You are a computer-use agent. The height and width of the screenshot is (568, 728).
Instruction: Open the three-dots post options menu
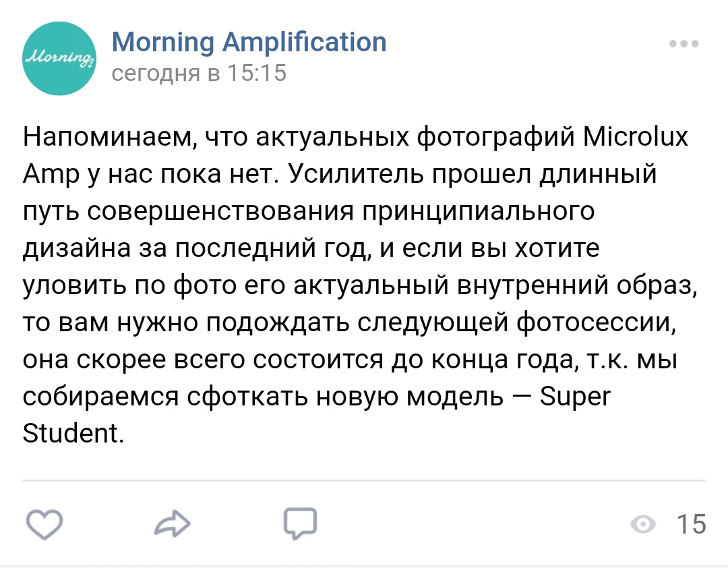pyautogui.click(x=684, y=45)
